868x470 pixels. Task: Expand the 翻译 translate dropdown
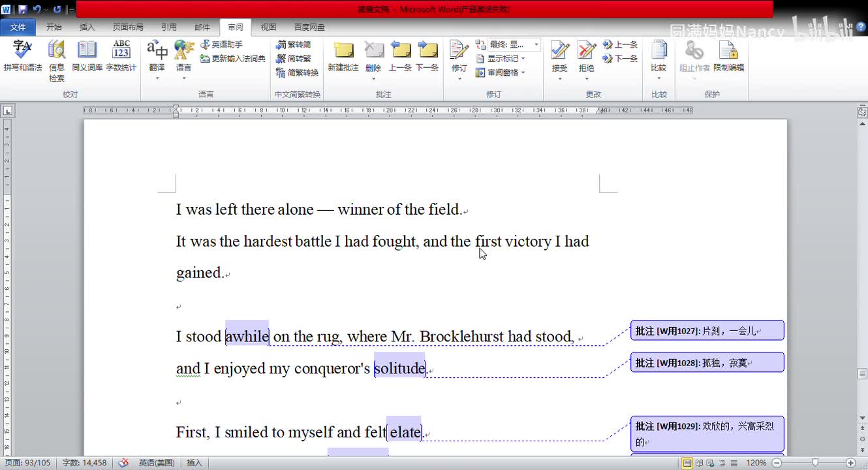pyautogui.click(x=157, y=78)
